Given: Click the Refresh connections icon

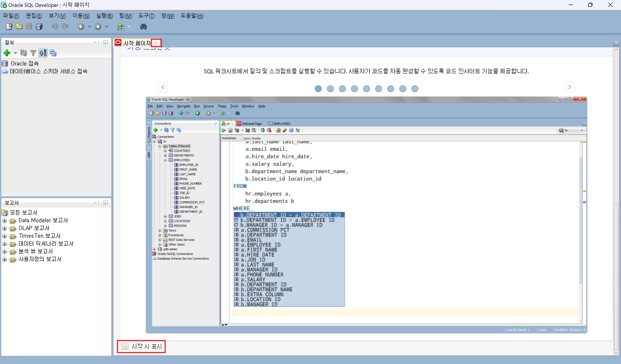Looking at the screenshot, I should tap(24, 53).
